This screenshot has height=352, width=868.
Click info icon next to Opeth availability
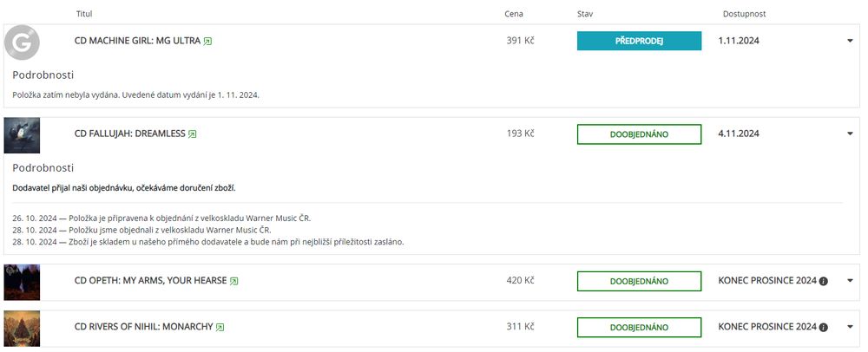pyautogui.click(x=824, y=281)
